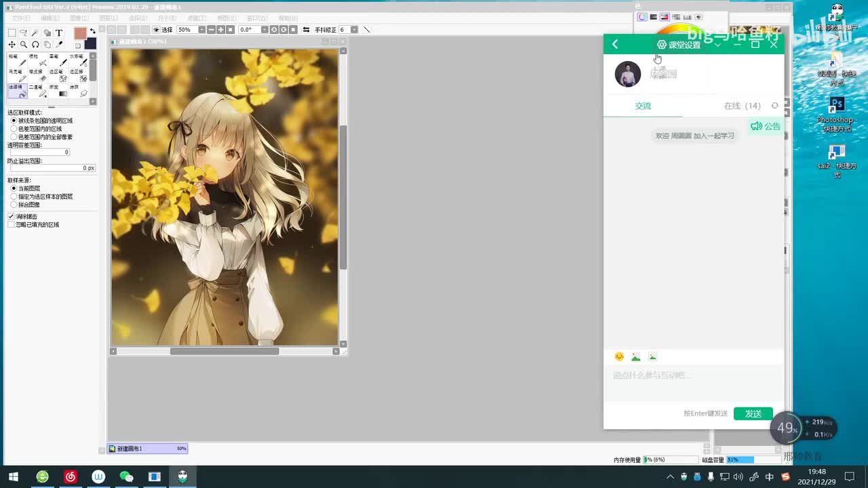Refresh the online users list
868x488 pixels.
(774, 106)
